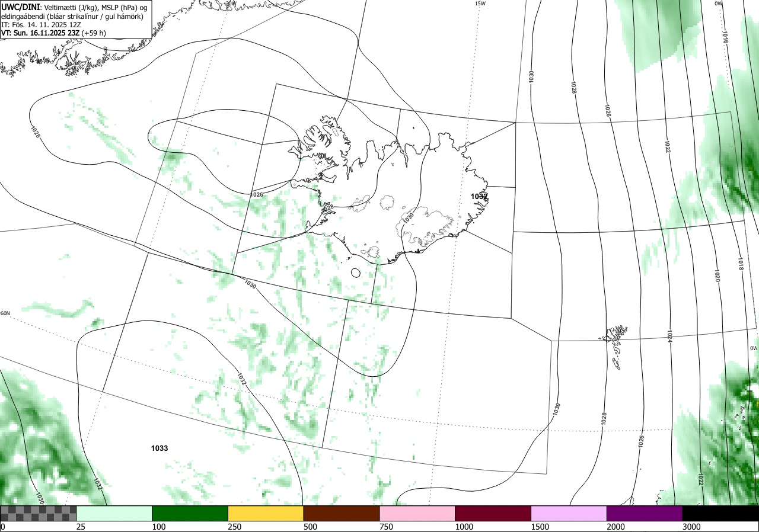Select the "1018" isobar label
The width and height of the screenshot is (759, 532).
pos(741,262)
